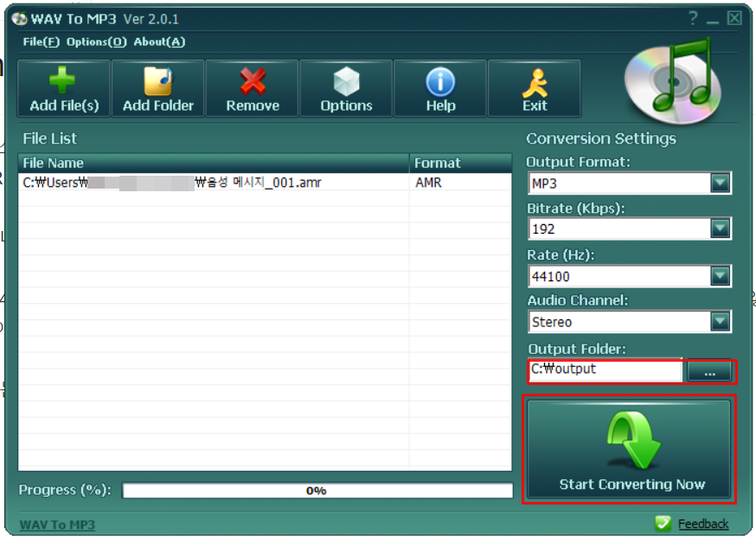Screen dimensions: 756x540
Task: Click the Add File(s) toolbar button
Action: click(x=64, y=89)
